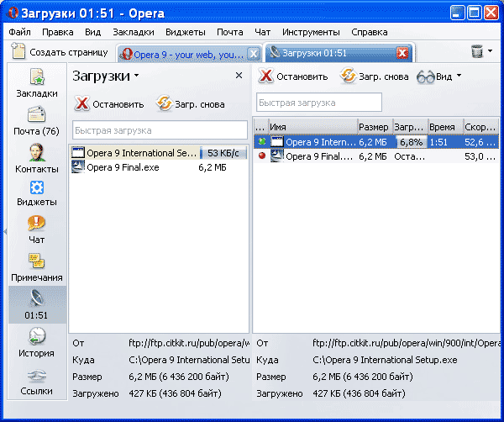Click the Opera logo in the title bar

13,13
